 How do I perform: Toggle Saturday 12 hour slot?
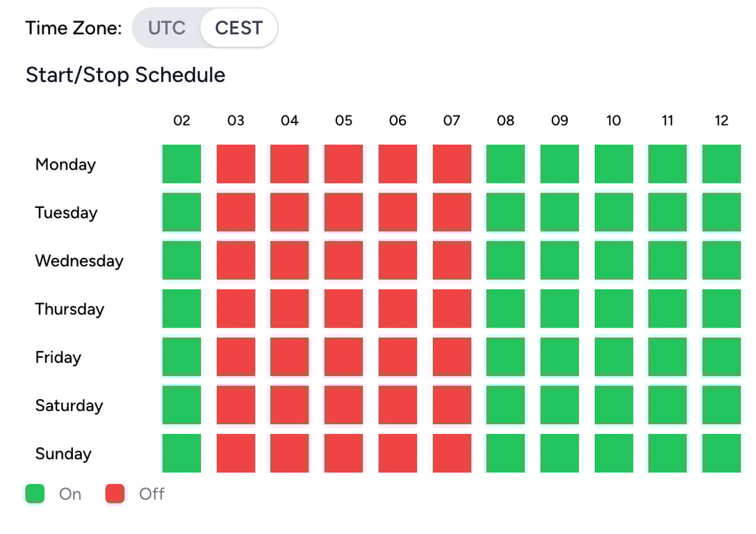coord(721,405)
